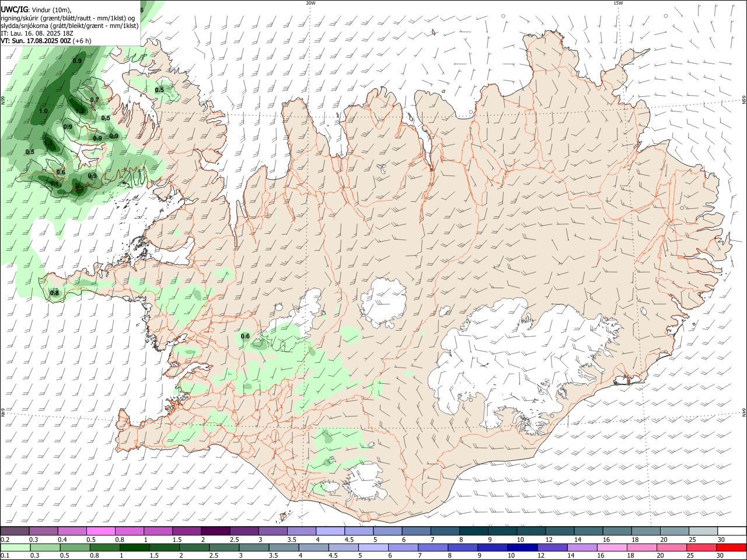Click the "(+6 h)" forecast offset text
This screenshot has height=560, width=747.
coord(82,41)
